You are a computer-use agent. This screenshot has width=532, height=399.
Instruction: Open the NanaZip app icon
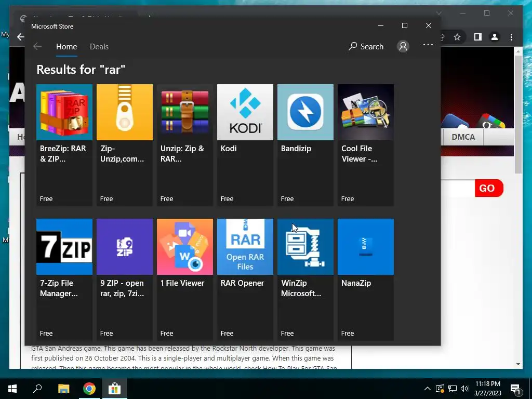click(x=366, y=247)
